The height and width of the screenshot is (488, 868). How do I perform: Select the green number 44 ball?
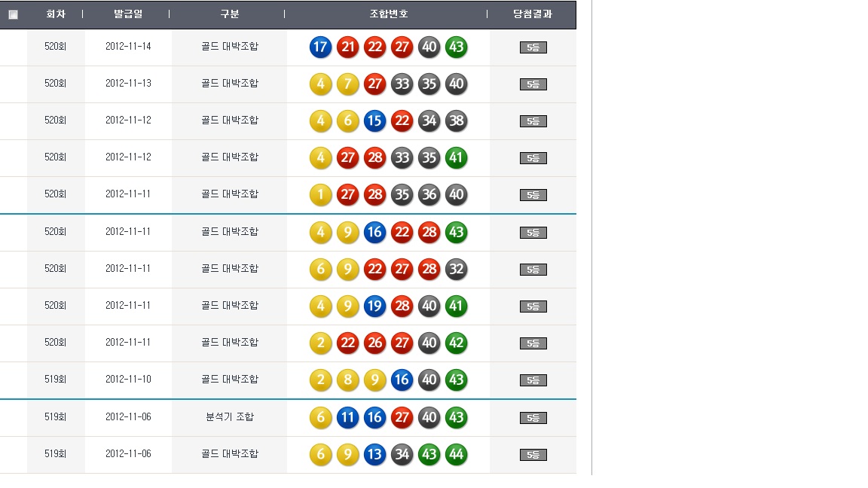pos(456,454)
